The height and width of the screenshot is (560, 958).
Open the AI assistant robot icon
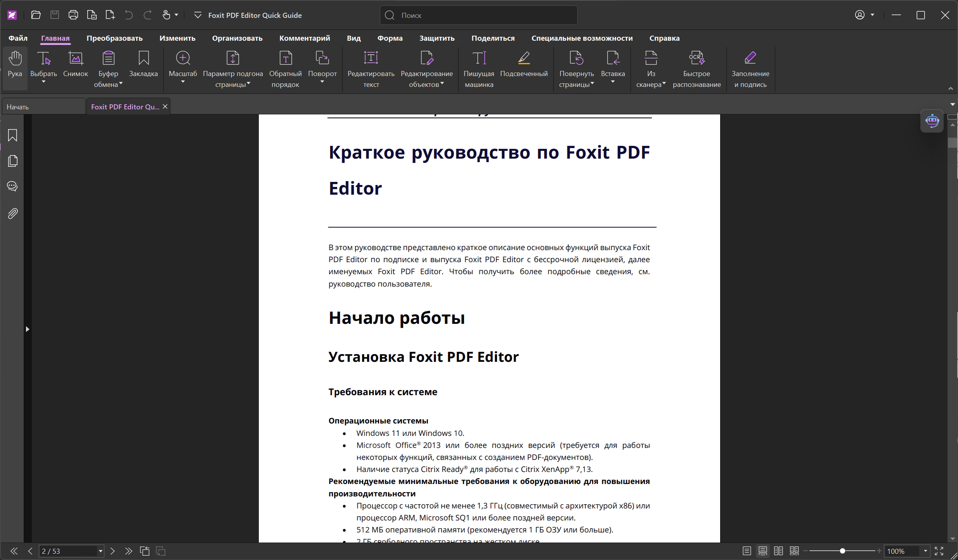932,121
